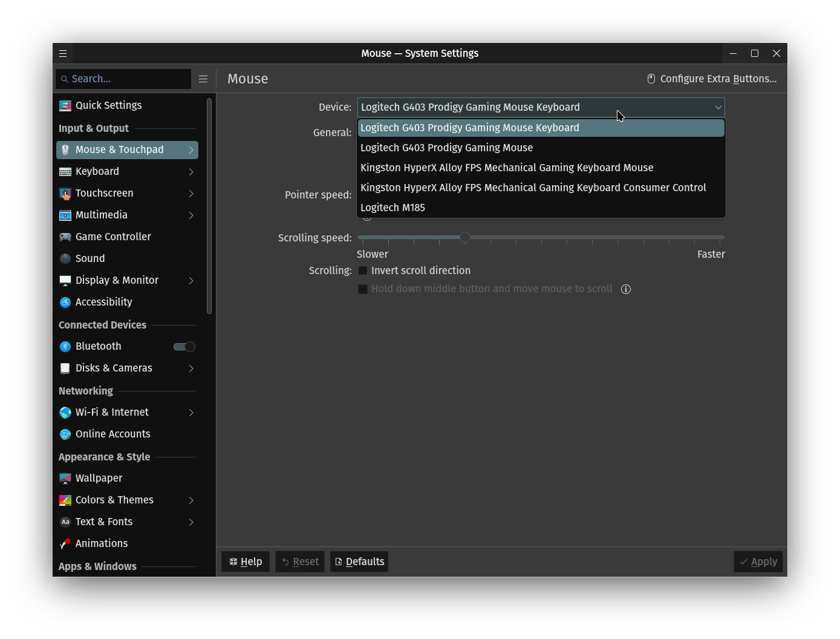Click the Reset button
The image size is (840, 639).
tap(300, 562)
